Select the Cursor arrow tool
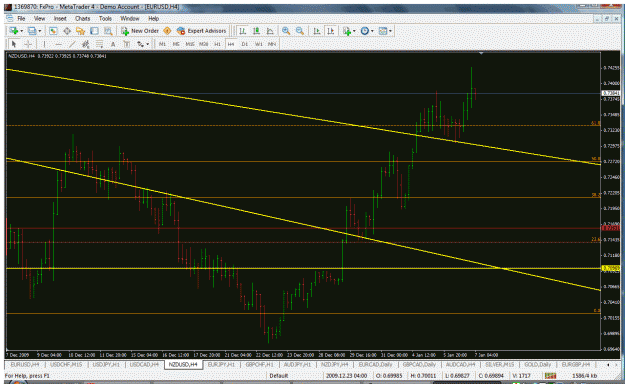The image size is (625, 384). 14,44
